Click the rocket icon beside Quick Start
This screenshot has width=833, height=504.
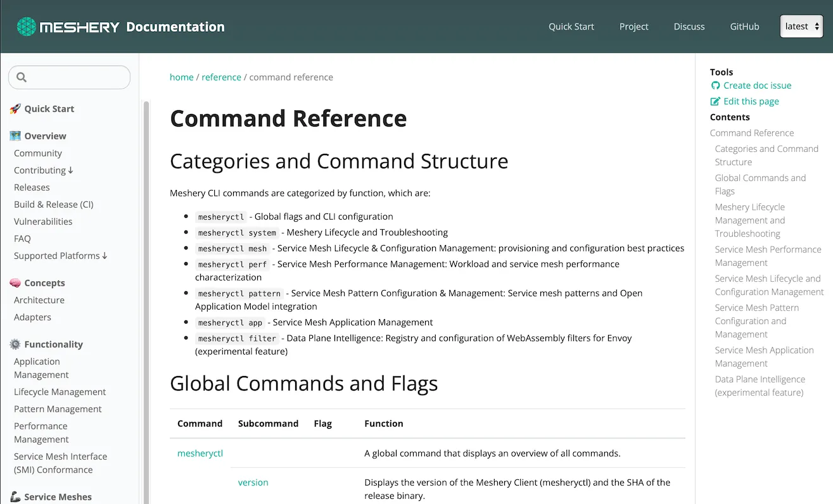pos(16,108)
